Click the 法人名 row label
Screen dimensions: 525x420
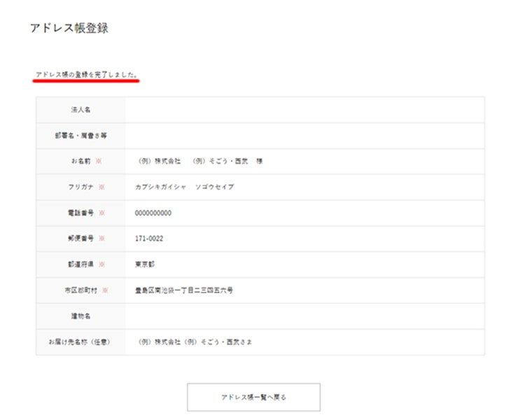[x=80, y=109]
